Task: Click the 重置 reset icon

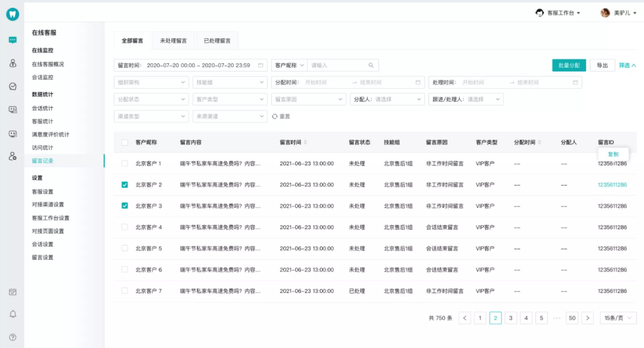Action: [275, 117]
